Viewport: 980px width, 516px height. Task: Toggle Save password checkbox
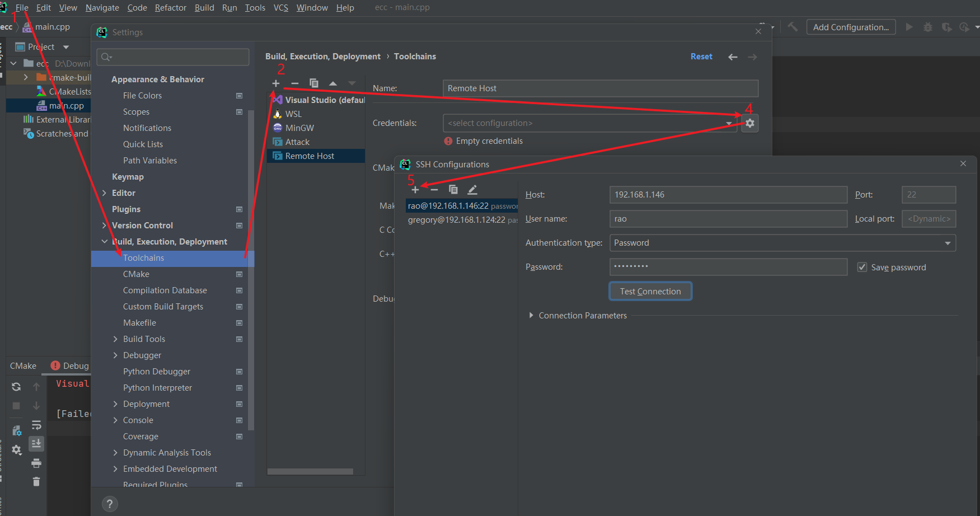coord(862,267)
